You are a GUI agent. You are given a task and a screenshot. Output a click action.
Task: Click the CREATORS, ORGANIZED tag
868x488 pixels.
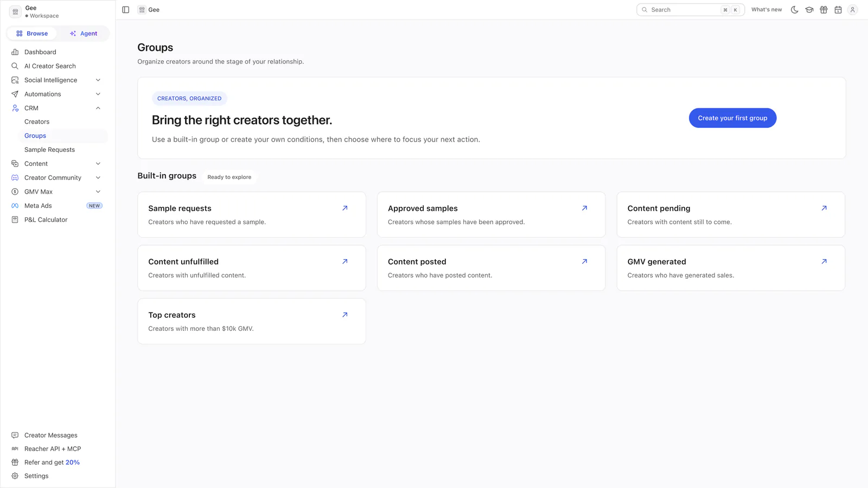pos(189,99)
